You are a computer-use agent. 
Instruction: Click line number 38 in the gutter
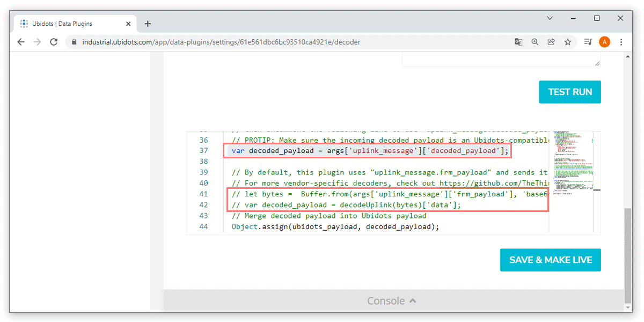[203, 162]
